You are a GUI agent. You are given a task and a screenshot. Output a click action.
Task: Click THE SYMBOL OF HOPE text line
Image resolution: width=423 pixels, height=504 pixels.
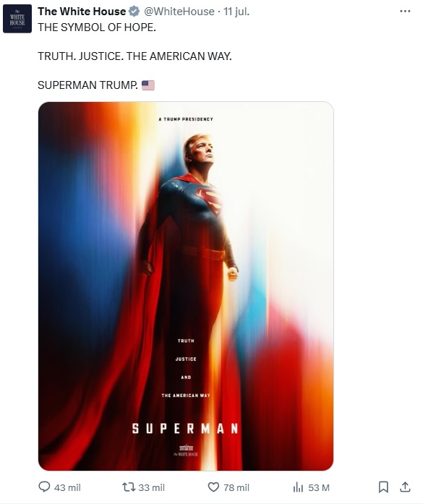[x=97, y=27]
